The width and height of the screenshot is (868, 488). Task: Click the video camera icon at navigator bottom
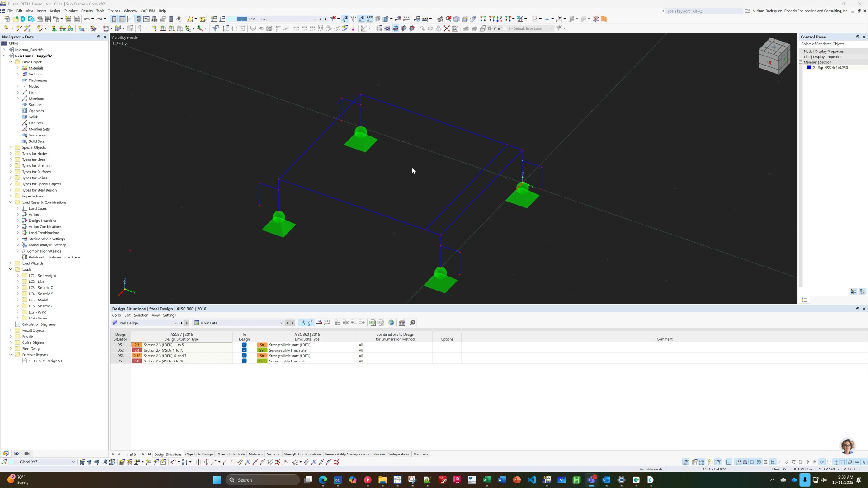pos(27,454)
